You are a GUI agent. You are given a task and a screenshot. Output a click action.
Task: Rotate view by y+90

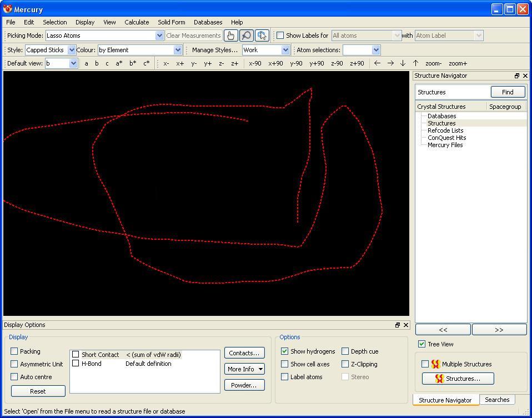click(317, 63)
